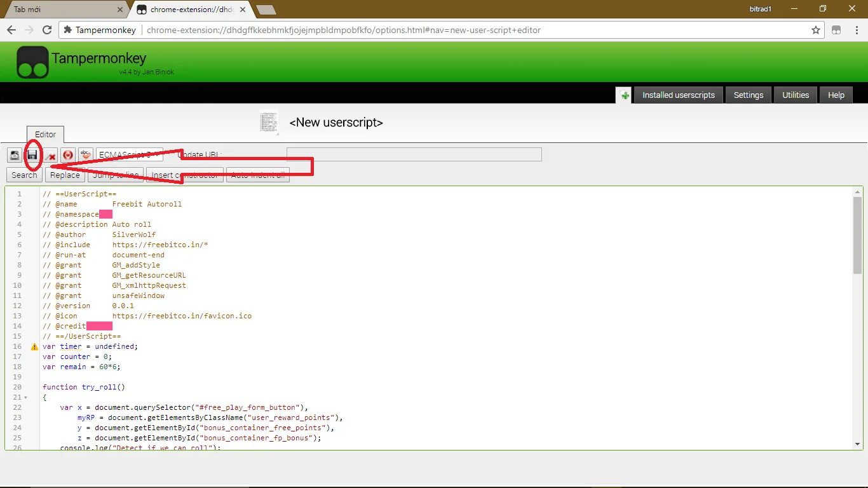
Task: Click the 'function try_roll()' line
Action: pos(84,387)
